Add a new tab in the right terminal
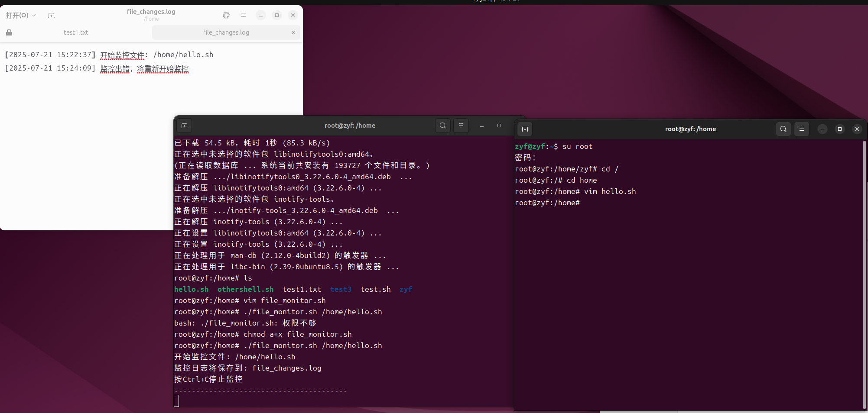The image size is (868, 413). tap(525, 129)
